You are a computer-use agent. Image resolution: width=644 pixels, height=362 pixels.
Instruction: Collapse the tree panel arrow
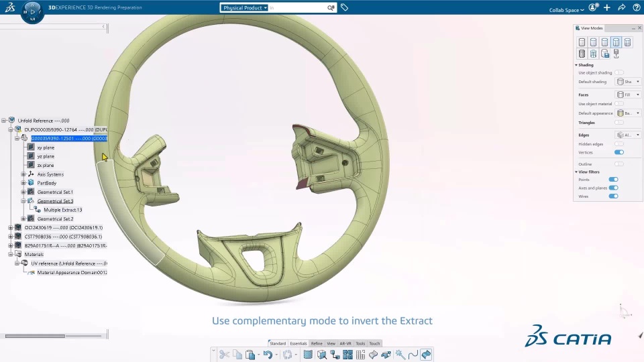(x=103, y=27)
